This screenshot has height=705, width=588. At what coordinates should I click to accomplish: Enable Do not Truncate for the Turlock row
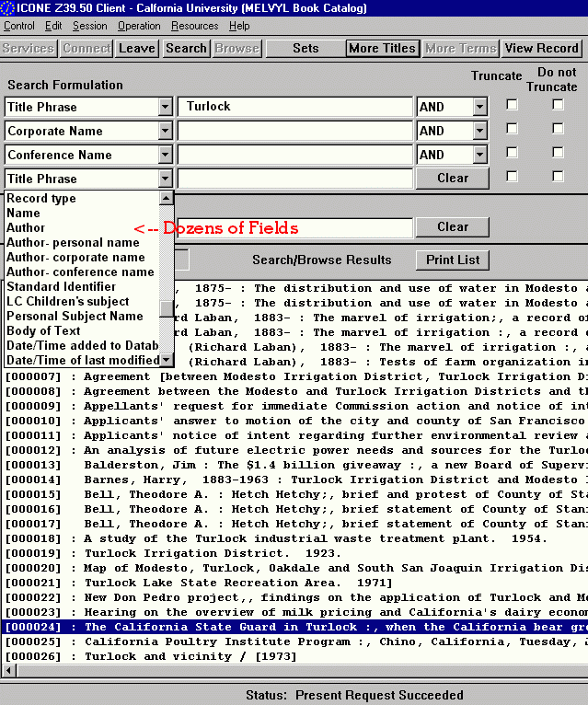point(558,105)
